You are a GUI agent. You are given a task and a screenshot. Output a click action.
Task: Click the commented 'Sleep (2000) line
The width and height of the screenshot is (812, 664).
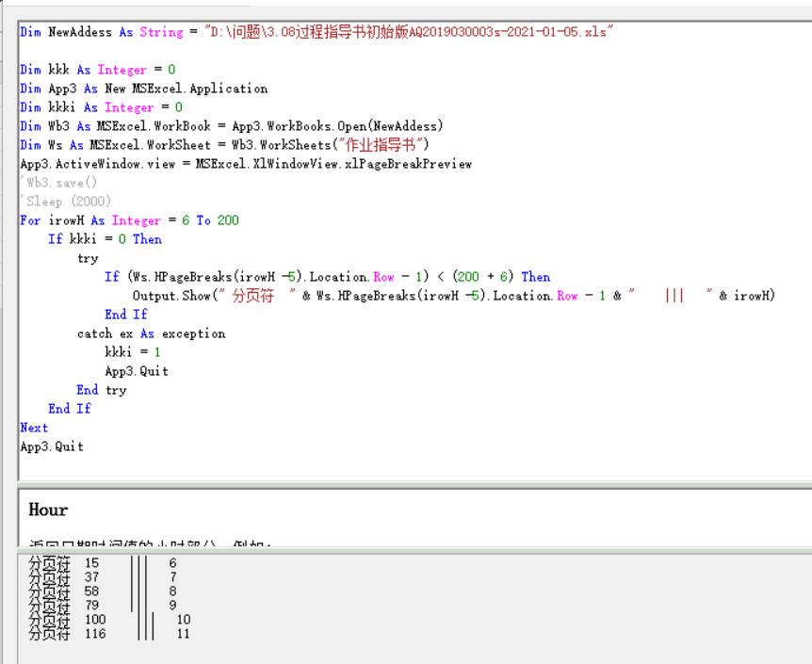pos(66,202)
